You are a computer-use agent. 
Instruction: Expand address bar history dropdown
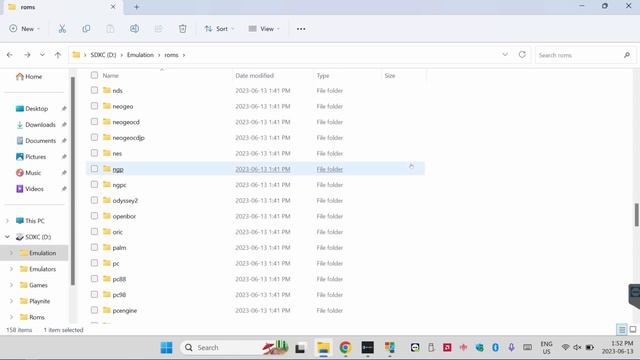point(505,54)
